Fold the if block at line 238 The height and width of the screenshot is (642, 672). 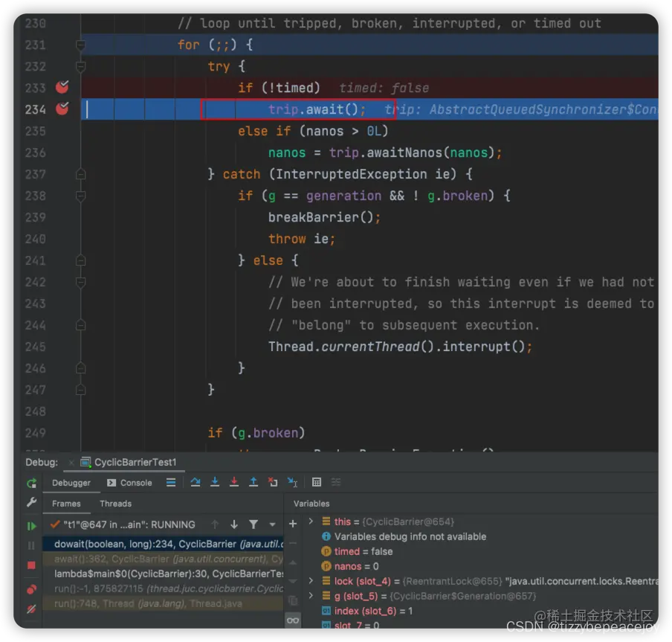(80, 196)
